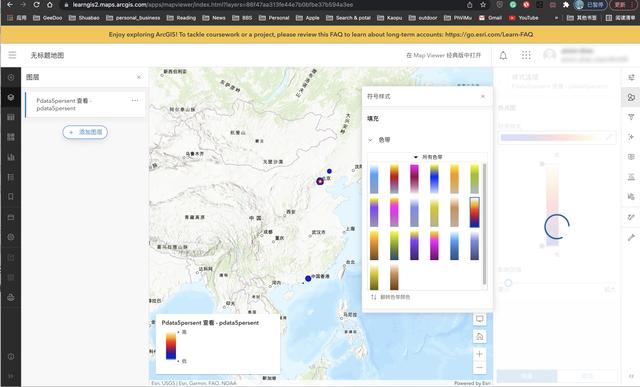
Task: Pick the selected yellow-red-blue ramp
Action: (474, 212)
